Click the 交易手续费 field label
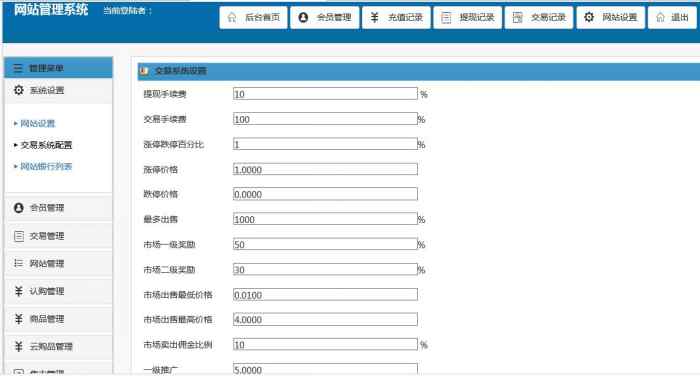The image size is (700, 376). point(165,119)
